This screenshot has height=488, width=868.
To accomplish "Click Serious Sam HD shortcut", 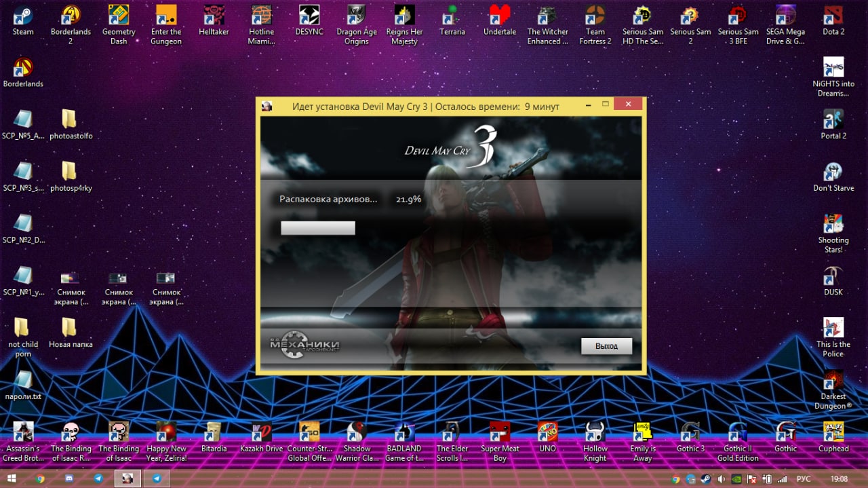I will tap(643, 25).
